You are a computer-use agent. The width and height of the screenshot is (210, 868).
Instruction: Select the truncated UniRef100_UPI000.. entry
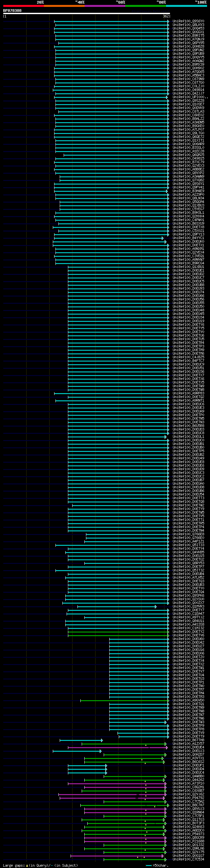(191, 98)
